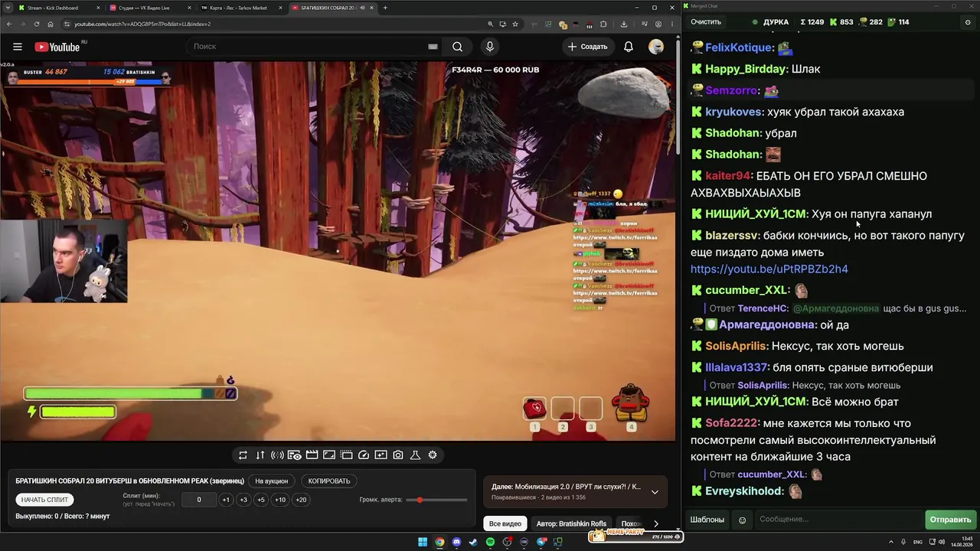
Task: Click the 'НАЧАТЬ СПЛИТ' button
Action: point(45,500)
